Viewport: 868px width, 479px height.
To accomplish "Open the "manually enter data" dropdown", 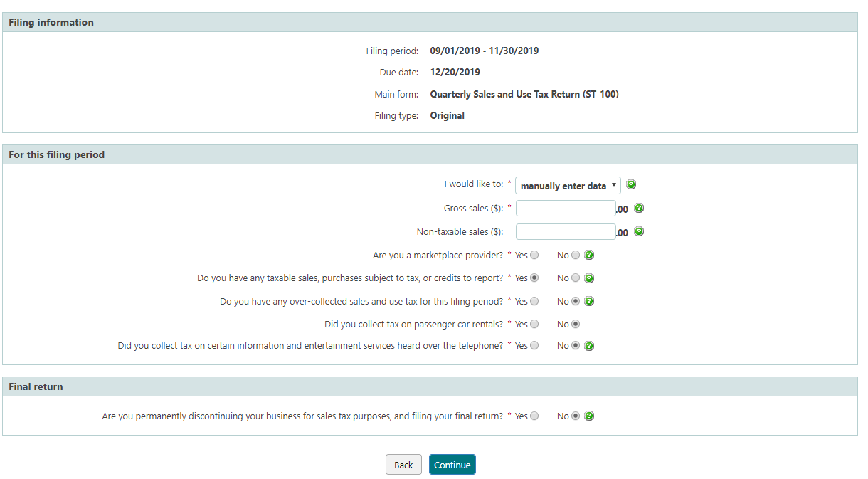I will point(568,186).
